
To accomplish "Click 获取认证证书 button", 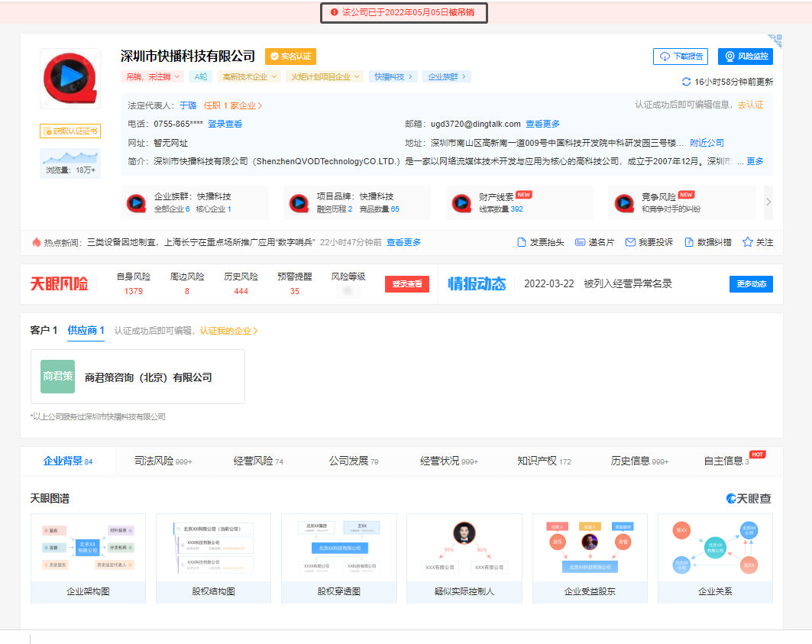I will click(x=70, y=131).
